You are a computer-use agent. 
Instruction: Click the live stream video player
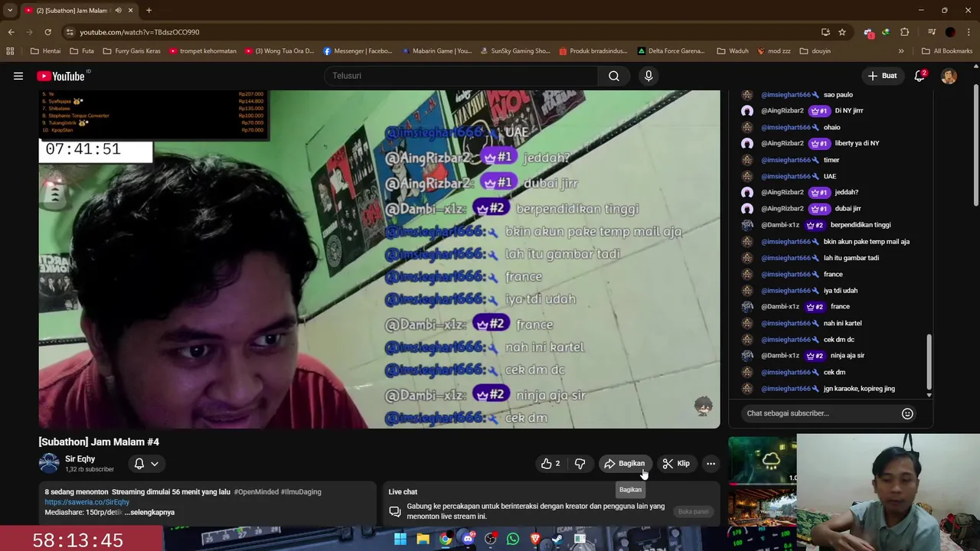379,259
